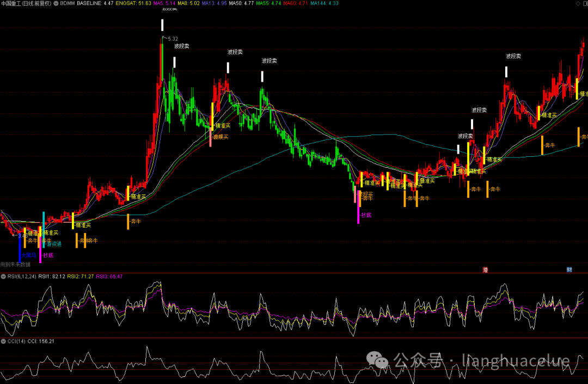Click the RSI2: 71.27 reading

81,276
